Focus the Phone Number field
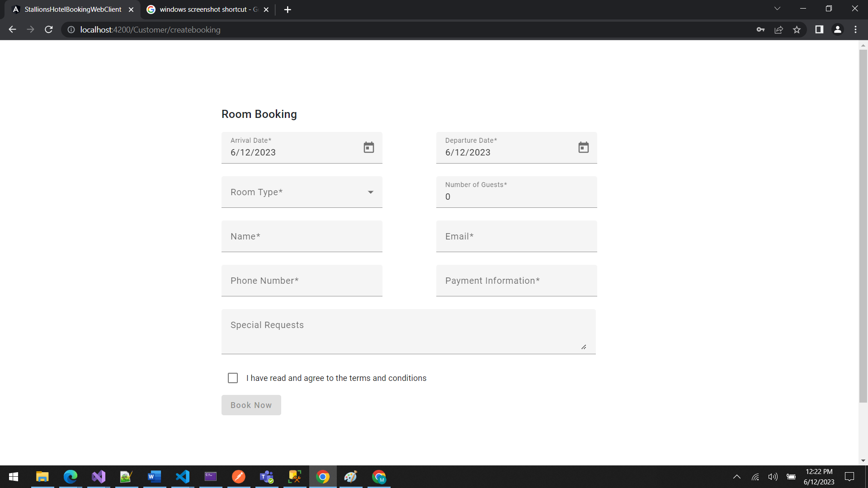Image resolution: width=868 pixels, height=488 pixels. pos(302,281)
